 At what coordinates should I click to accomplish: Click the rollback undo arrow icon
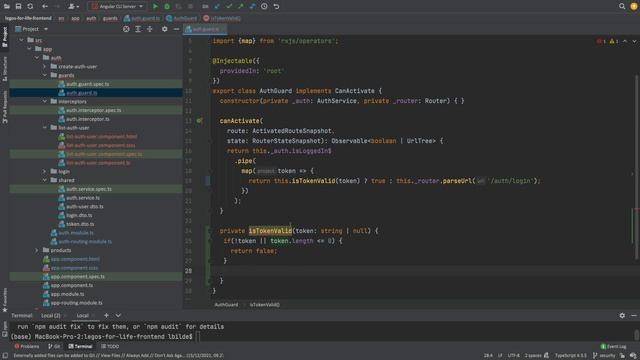pyautogui.click(x=276, y=7)
